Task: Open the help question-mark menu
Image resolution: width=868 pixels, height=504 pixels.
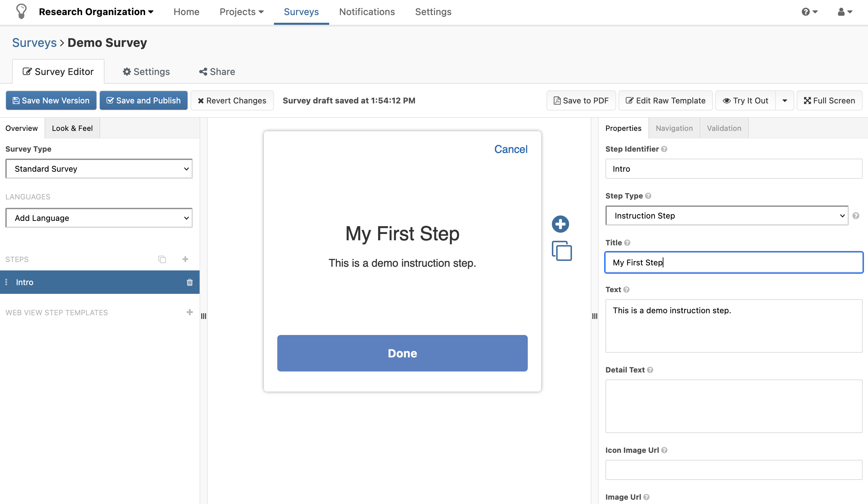Action: tap(809, 12)
